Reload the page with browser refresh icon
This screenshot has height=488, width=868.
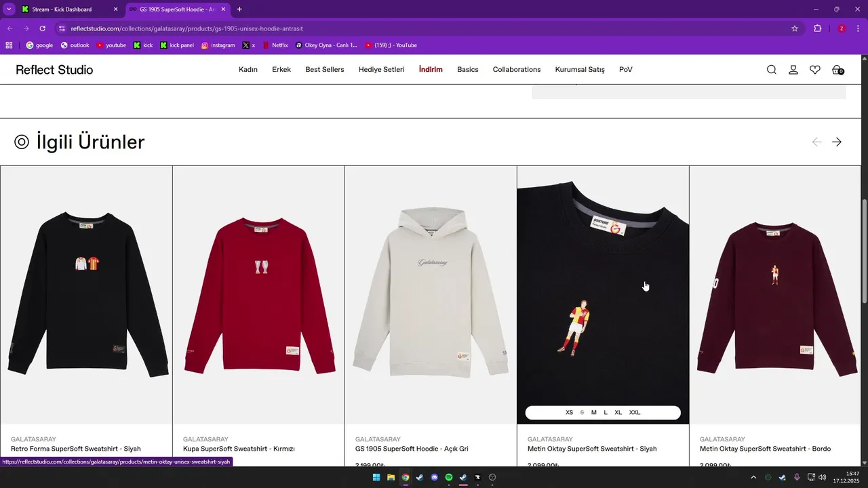[x=42, y=28]
